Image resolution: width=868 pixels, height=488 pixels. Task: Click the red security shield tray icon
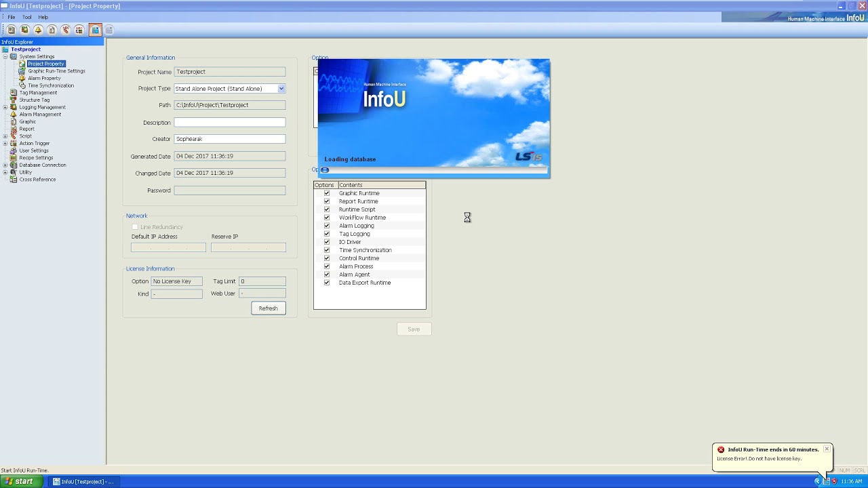point(834,481)
